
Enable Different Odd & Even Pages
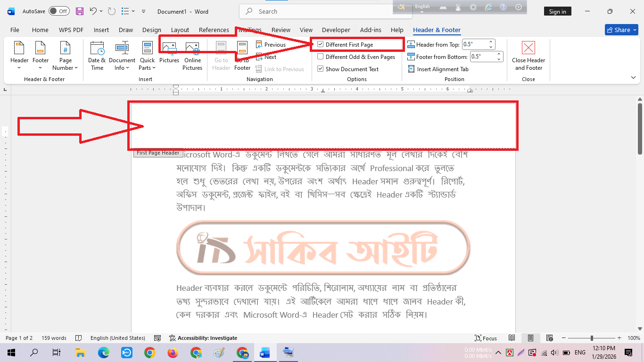click(321, 57)
